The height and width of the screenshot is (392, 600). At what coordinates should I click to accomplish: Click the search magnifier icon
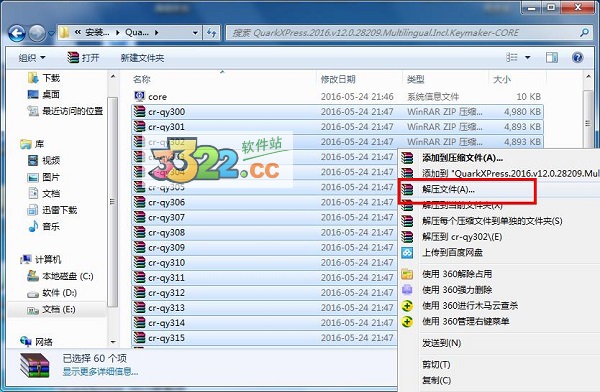584,33
